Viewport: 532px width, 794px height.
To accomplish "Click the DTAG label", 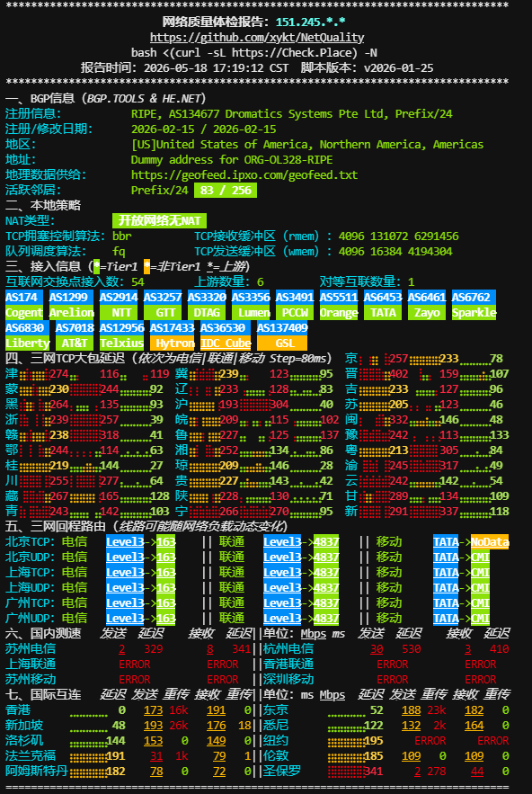I will point(207,312).
